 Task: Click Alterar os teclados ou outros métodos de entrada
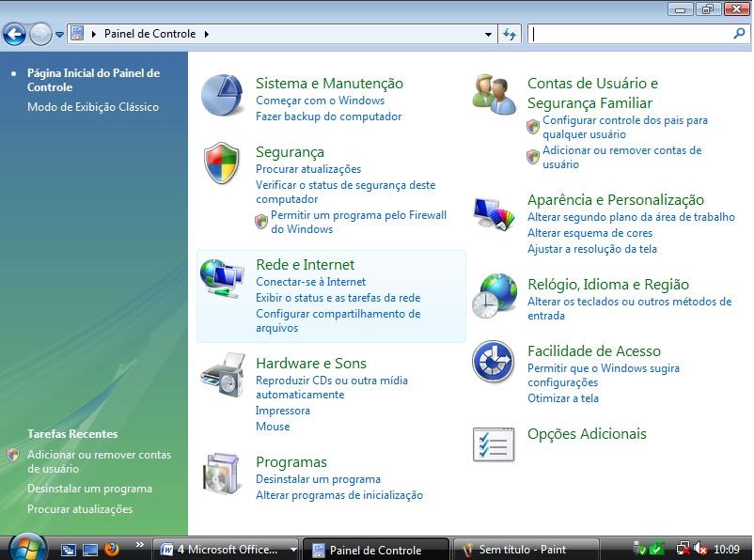click(x=630, y=308)
